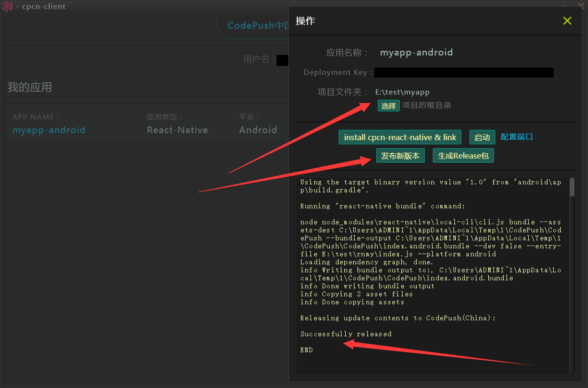This screenshot has width=588, height=388.
Task: Click the "Successfully released" log line
Action: click(346, 334)
